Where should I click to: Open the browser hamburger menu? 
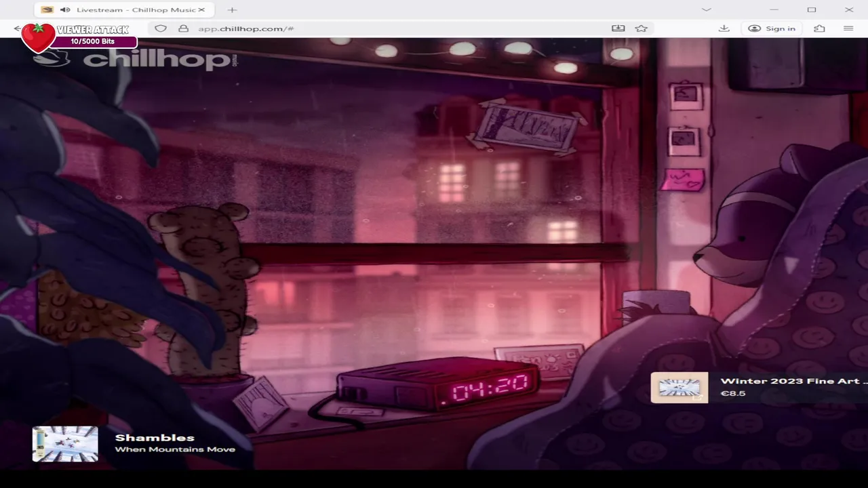848,28
